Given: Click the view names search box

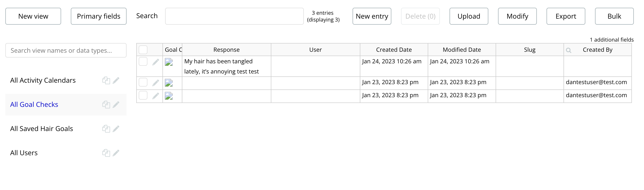Looking at the screenshot, I should coord(66,50).
